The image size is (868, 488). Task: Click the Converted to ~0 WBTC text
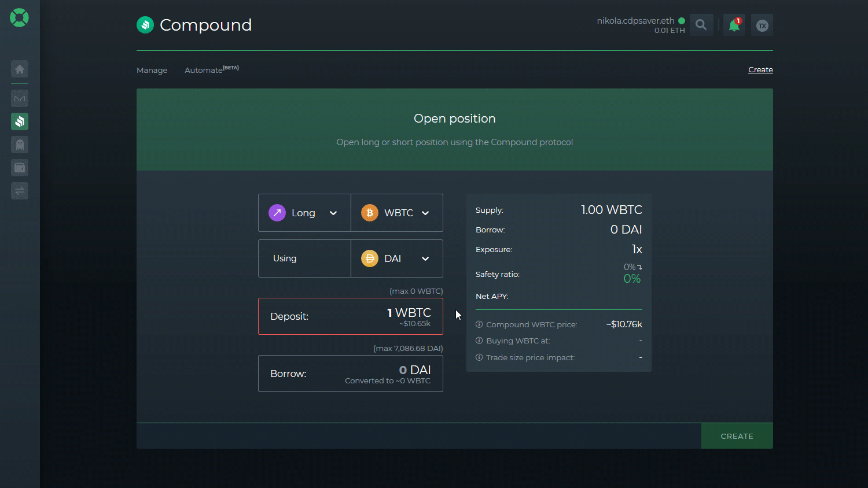tap(388, 381)
